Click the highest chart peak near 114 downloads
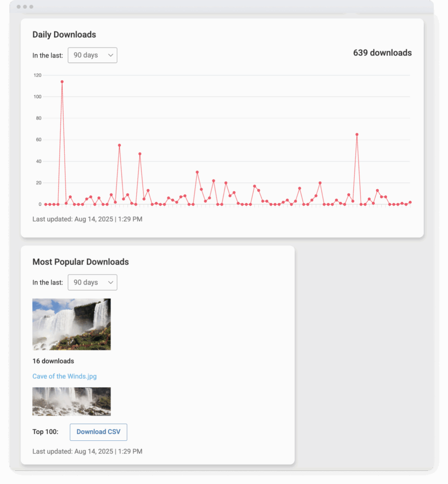 tap(62, 82)
